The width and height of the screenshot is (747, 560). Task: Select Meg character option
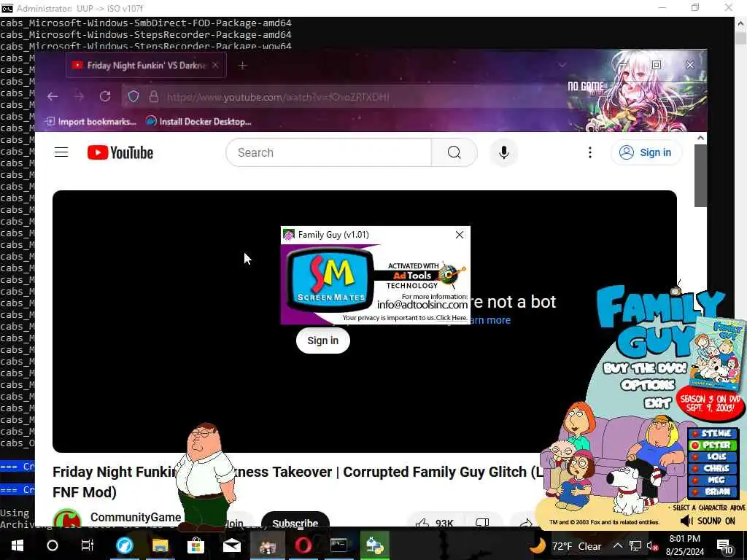point(712,480)
